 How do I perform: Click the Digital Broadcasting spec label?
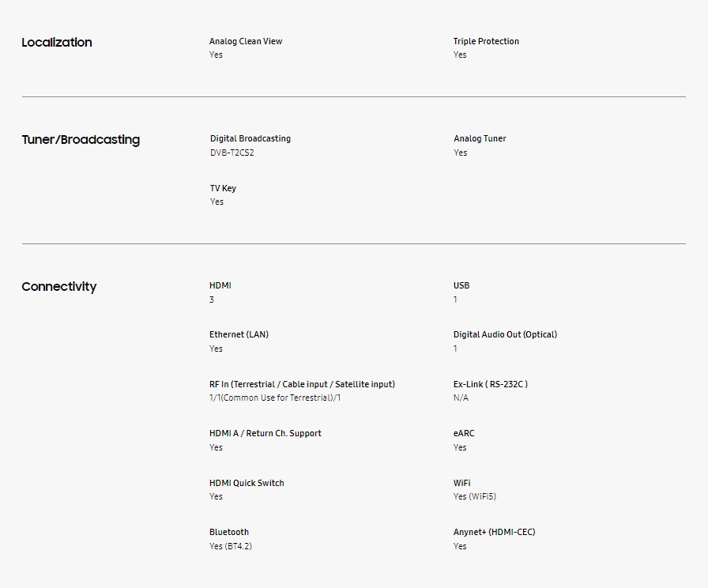[x=250, y=138]
